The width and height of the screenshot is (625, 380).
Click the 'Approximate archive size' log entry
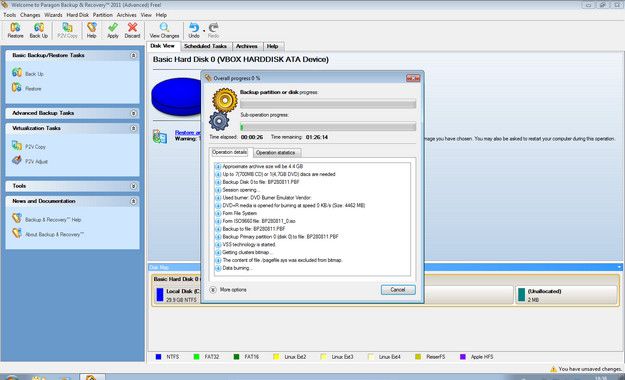point(263,166)
